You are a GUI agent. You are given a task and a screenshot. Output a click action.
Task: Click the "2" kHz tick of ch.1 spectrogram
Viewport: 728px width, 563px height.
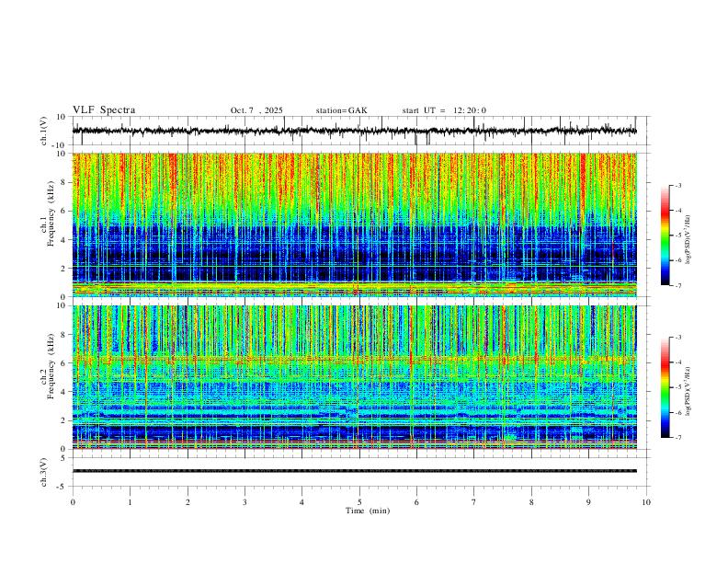64,269
